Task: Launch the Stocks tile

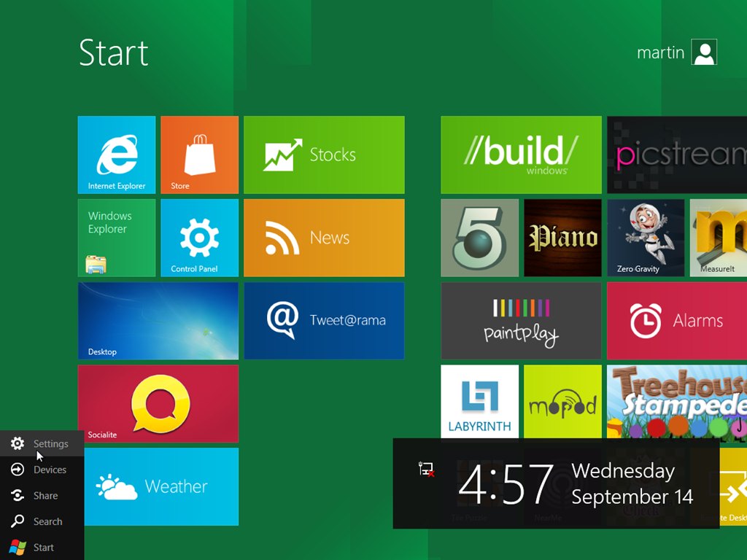Action: (324, 155)
